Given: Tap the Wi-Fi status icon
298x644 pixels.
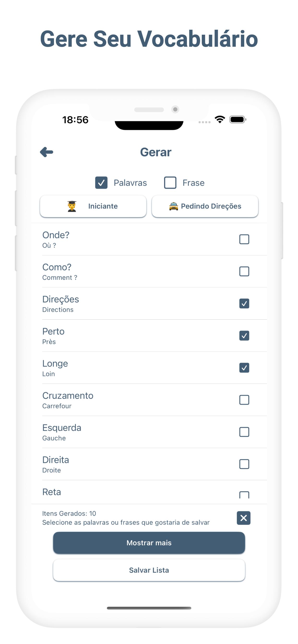Looking at the screenshot, I should (x=220, y=120).
